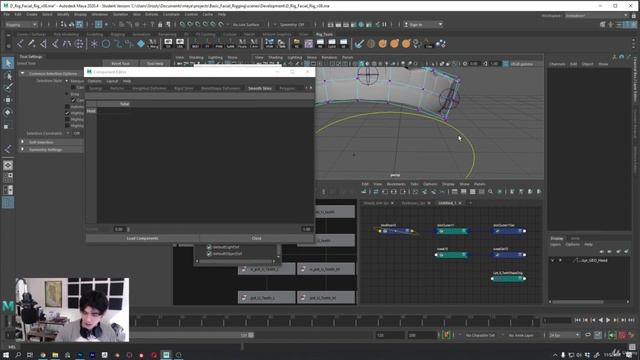
Task: Switch to Rigid Skins tab in Component Editor
Action: [184, 88]
